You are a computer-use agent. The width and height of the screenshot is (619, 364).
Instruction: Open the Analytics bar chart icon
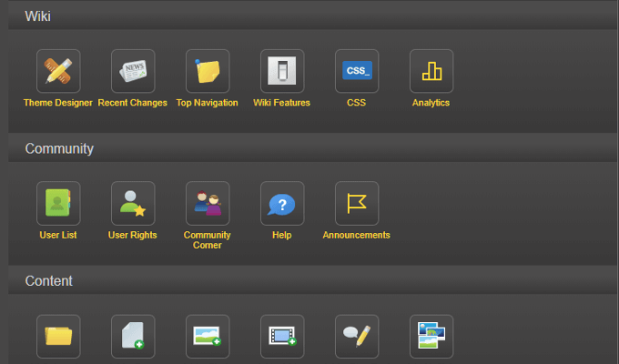coord(431,71)
